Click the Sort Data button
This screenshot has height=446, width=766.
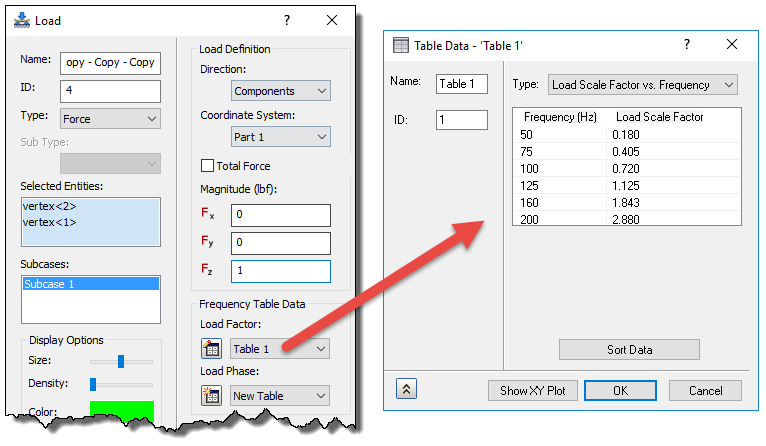(x=629, y=350)
